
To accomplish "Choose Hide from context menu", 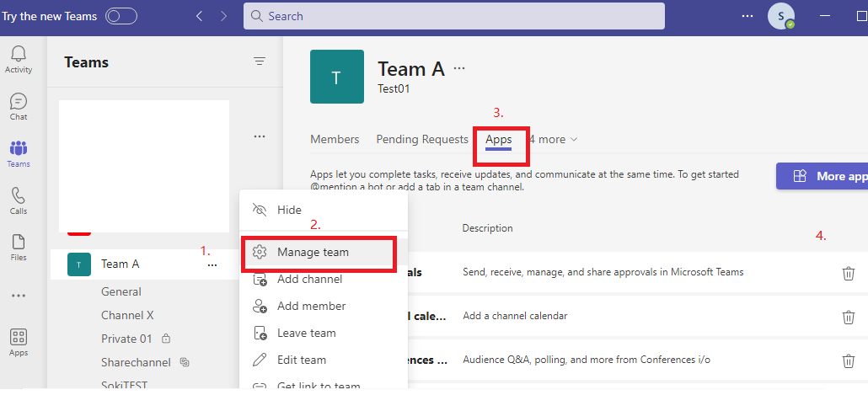I will [x=324, y=211].
